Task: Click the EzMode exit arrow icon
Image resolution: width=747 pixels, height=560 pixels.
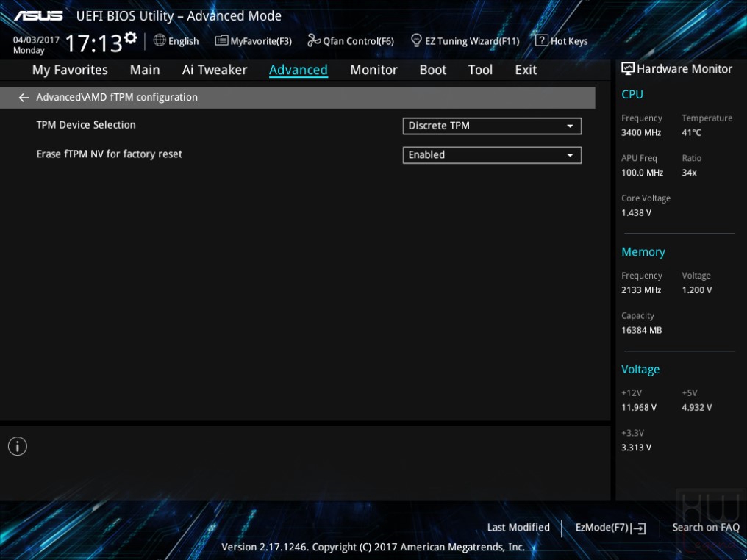Action: pos(640,528)
